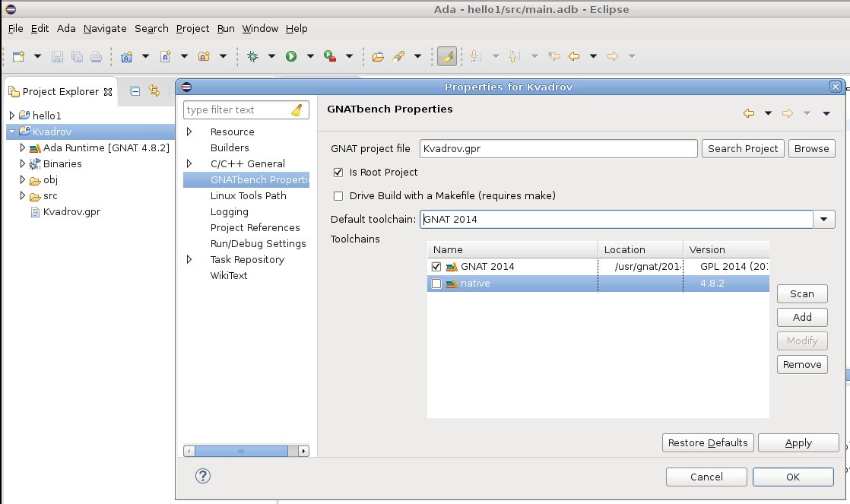850x504 pixels.
Task: Click the OK button
Action: [x=792, y=477]
